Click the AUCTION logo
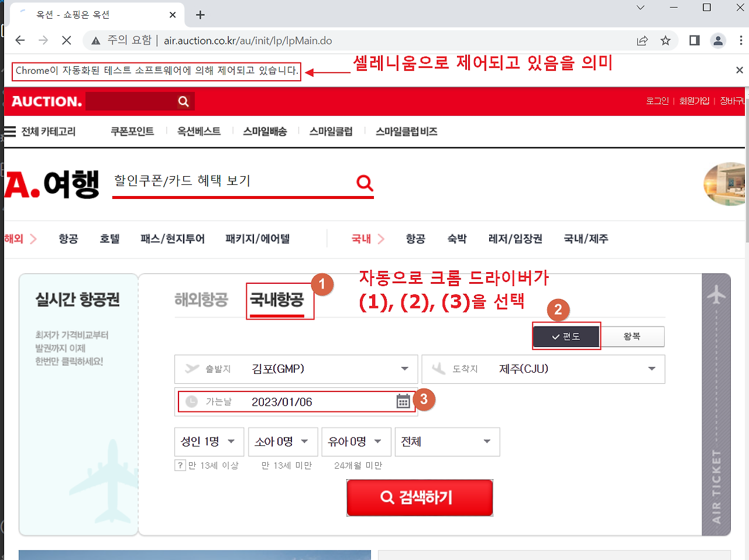The width and height of the screenshot is (749, 560). (47, 101)
